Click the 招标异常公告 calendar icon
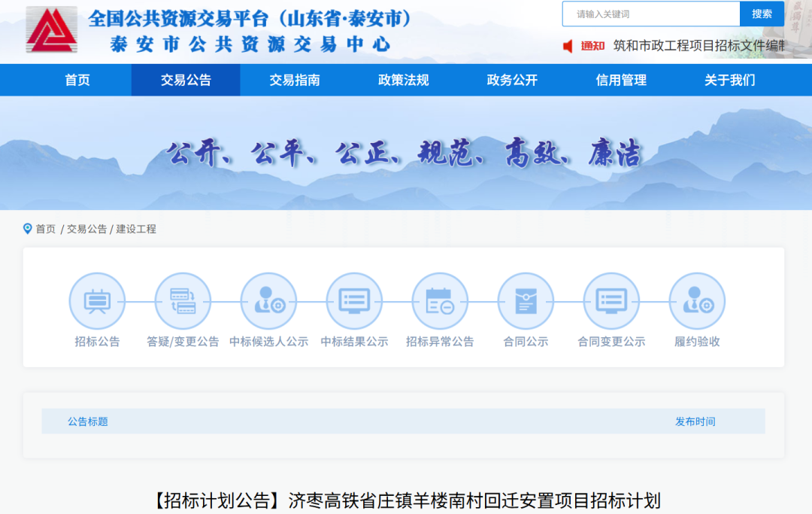The width and height of the screenshot is (812, 514). [440, 301]
